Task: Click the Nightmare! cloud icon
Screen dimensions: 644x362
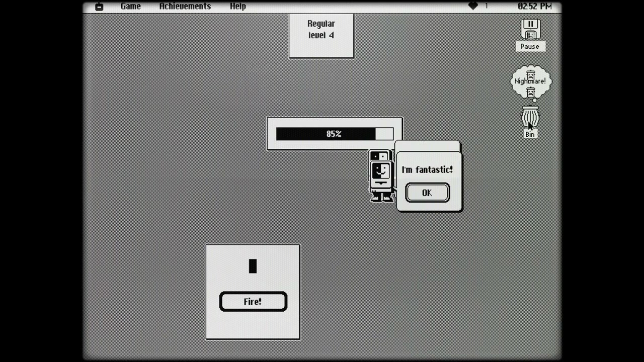Action: [x=530, y=82]
